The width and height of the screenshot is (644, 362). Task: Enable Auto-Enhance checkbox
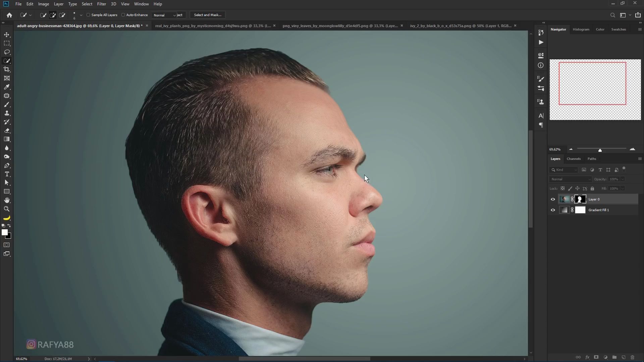pyautogui.click(x=123, y=15)
